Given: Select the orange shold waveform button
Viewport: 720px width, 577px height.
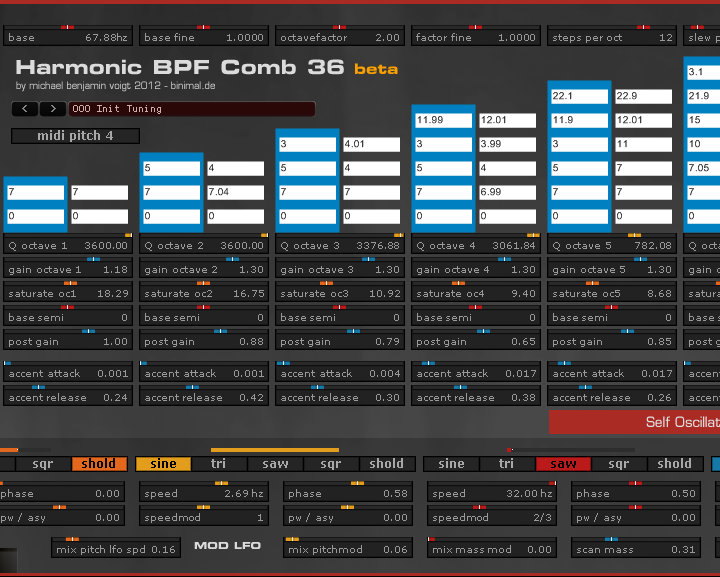Looking at the screenshot, I should coord(99,464).
